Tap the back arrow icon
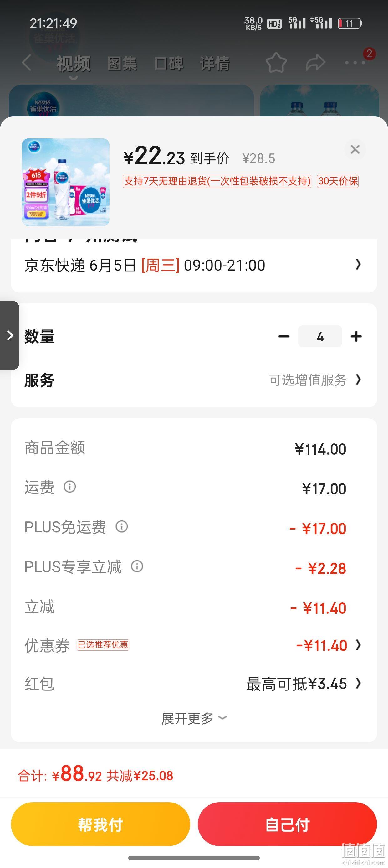Screen dimensions: 388x868 (27, 63)
